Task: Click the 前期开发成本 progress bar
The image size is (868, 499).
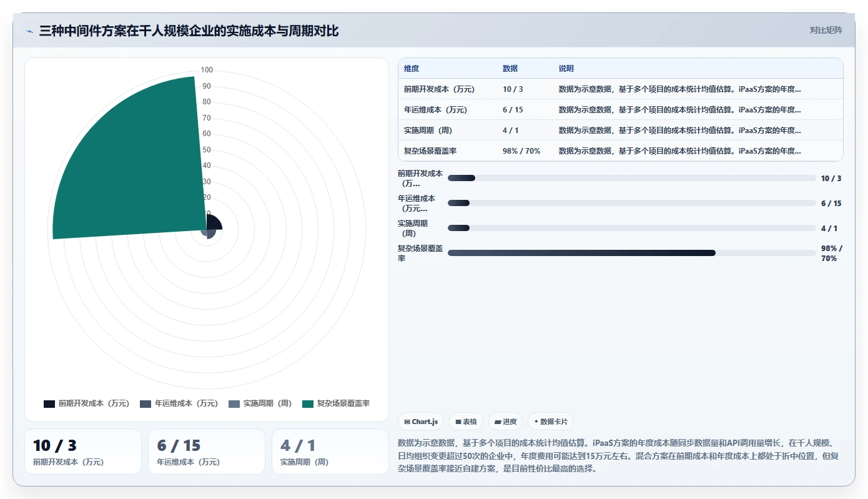Action: [631, 178]
